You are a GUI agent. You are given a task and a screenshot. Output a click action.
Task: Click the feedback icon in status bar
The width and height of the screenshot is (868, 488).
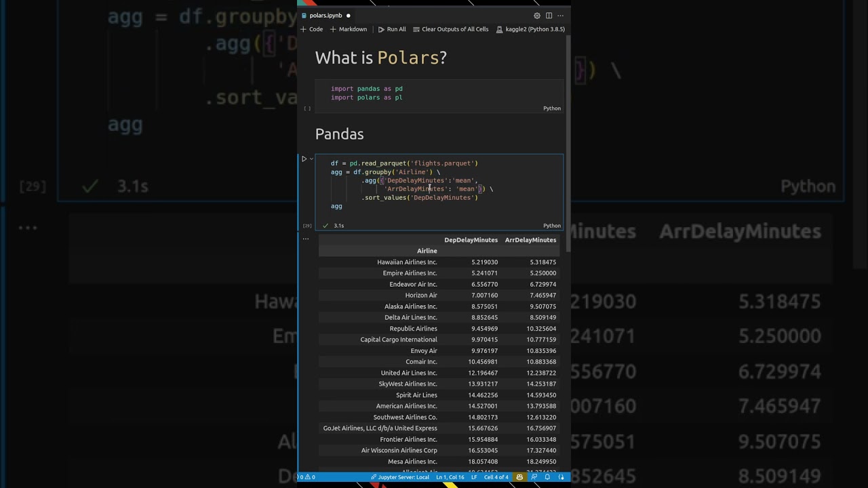point(534,477)
